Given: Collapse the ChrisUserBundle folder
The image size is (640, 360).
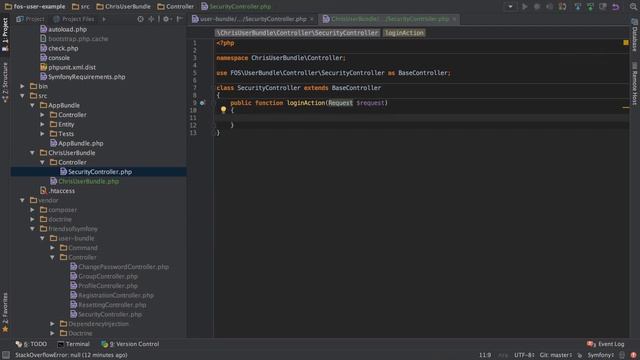Looking at the screenshot, I should pyautogui.click(x=32, y=153).
